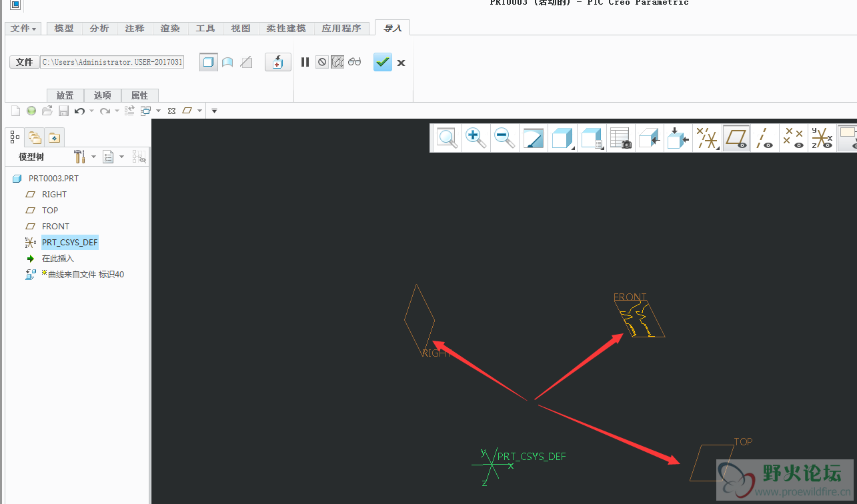This screenshot has width=857, height=504.
Task: Switch to the 视图 ribbon tab
Action: click(x=241, y=29)
